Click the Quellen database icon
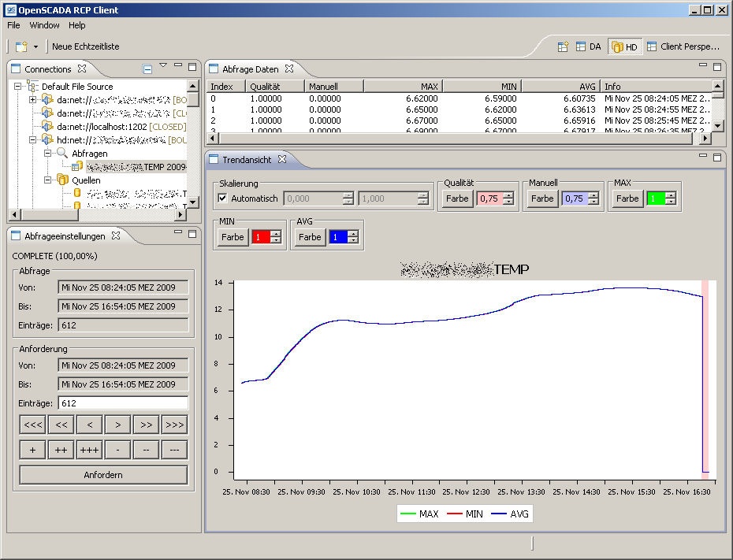733x560 pixels. pos(61,180)
